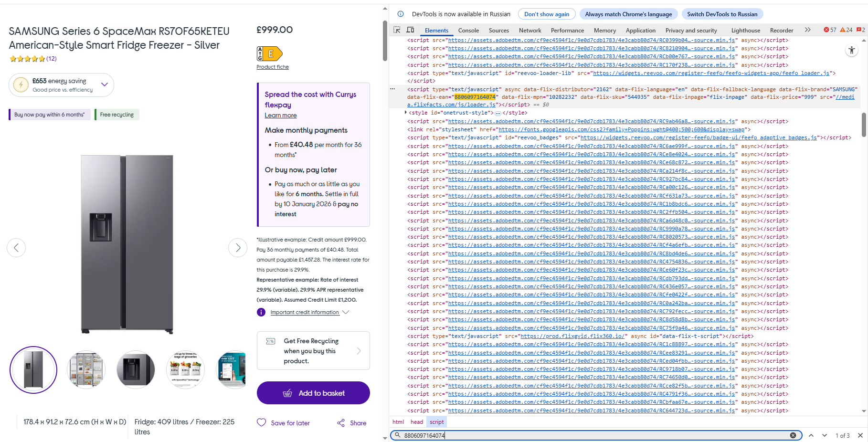Click the Don't show again button
This screenshot has height=442, width=868.
point(547,14)
